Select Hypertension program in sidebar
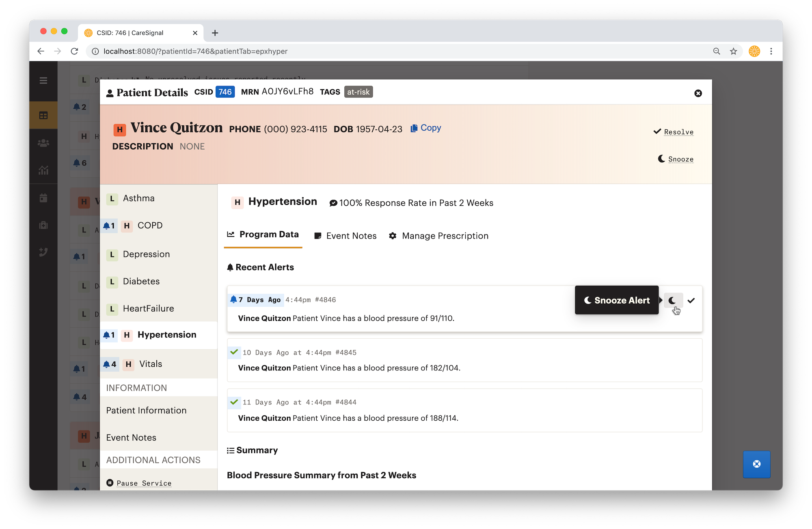 [159, 335]
